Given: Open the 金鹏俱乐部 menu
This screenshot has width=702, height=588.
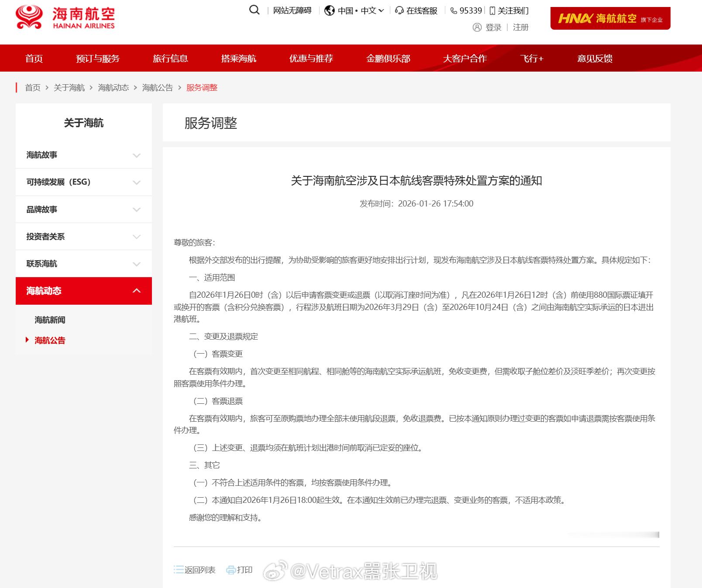Looking at the screenshot, I should tap(388, 58).
